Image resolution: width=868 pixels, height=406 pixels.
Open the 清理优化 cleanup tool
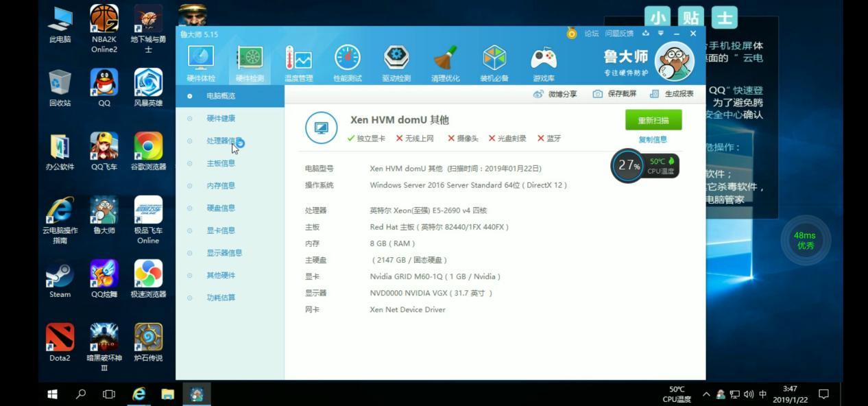coord(446,62)
